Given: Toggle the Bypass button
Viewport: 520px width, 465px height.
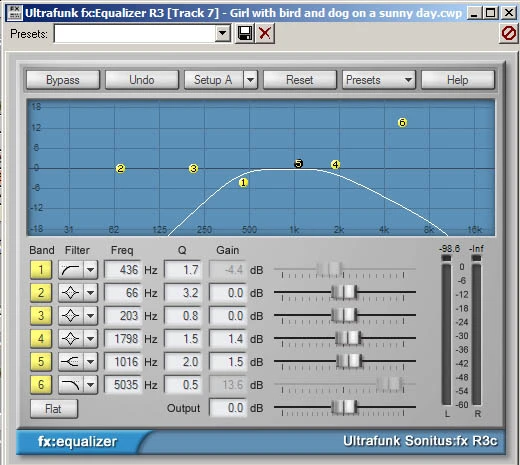Looking at the screenshot, I should click(x=63, y=80).
